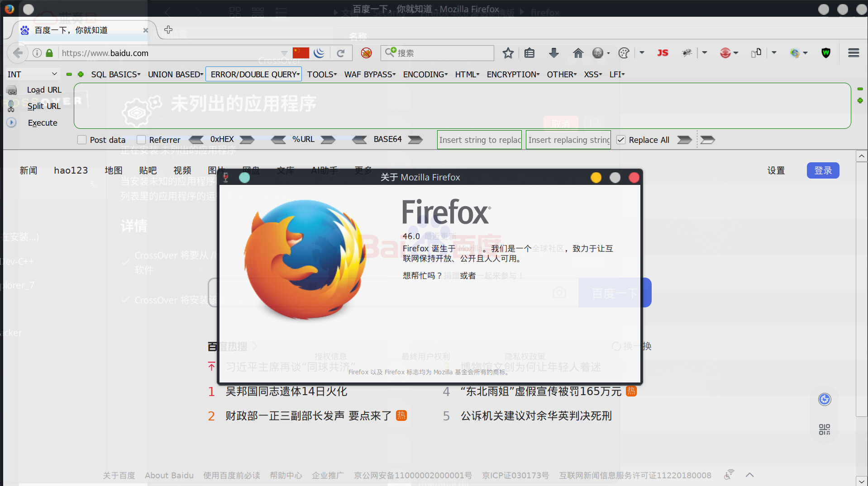Screen dimensions: 868x486
Task: Enable the Referrer checkbox
Action: pos(141,140)
